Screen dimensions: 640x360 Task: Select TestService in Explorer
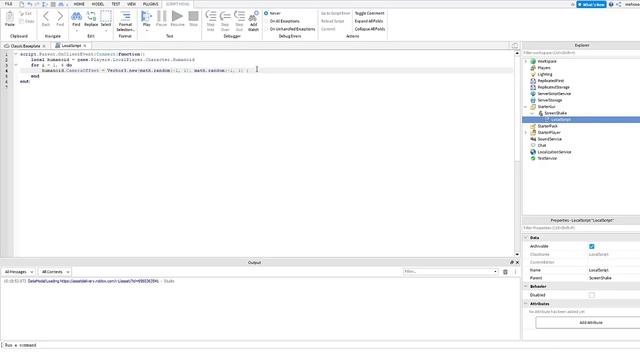click(x=547, y=158)
